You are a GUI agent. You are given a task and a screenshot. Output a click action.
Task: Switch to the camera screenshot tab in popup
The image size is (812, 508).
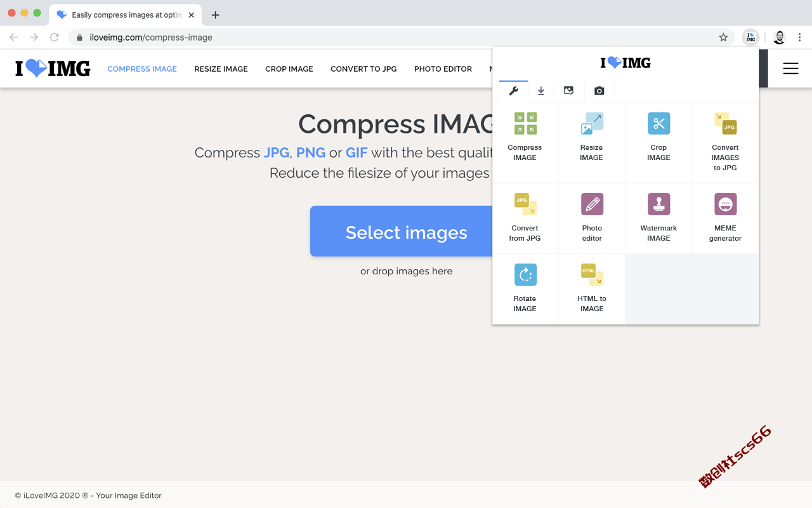pos(599,91)
